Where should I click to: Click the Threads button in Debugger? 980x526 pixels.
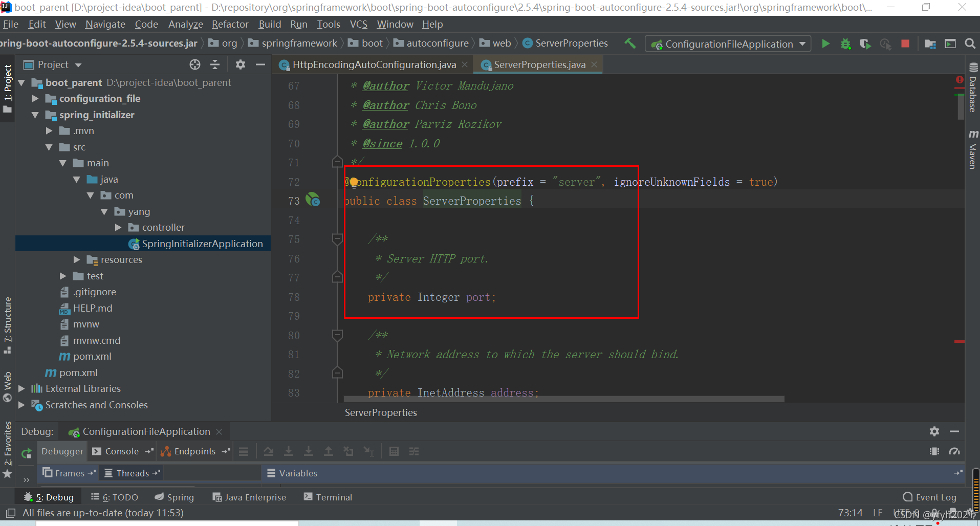pos(131,473)
